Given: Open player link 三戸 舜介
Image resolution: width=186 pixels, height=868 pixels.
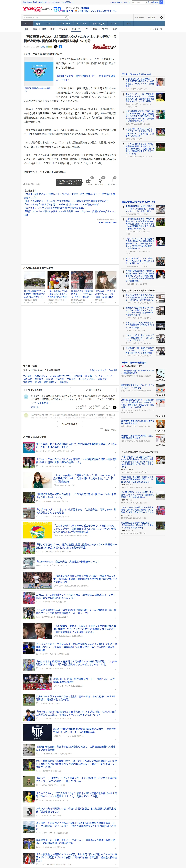Looking at the screenshot, I should (x=27, y=376).
